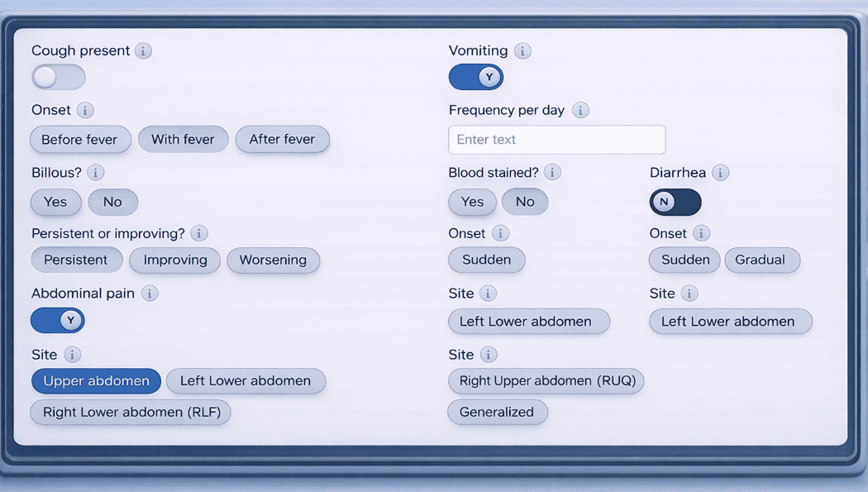Viewport: 868px width, 492px height.
Task: Select the Generalized site option
Action: pos(497,412)
